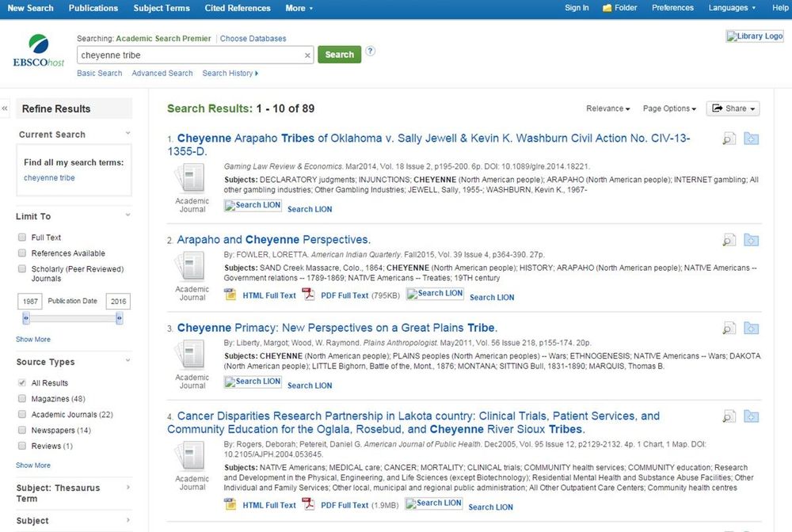
Task: Open Relevance sort dropdown
Action: (x=607, y=108)
